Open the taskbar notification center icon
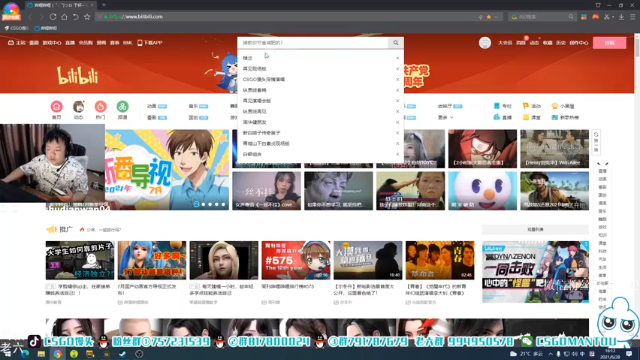The width and height of the screenshot is (640, 360). pos(629,354)
